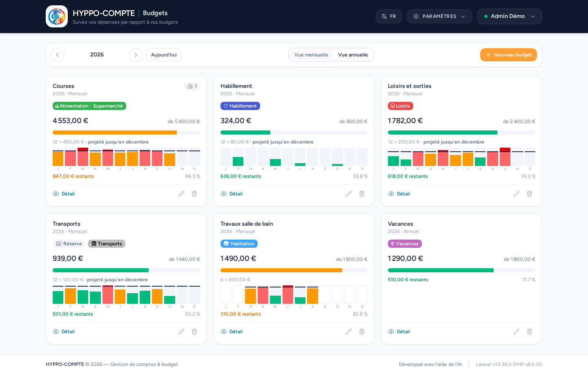Delete the Vacances budget trash icon
This screenshot has width=588, height=368.
click(530, 332)
